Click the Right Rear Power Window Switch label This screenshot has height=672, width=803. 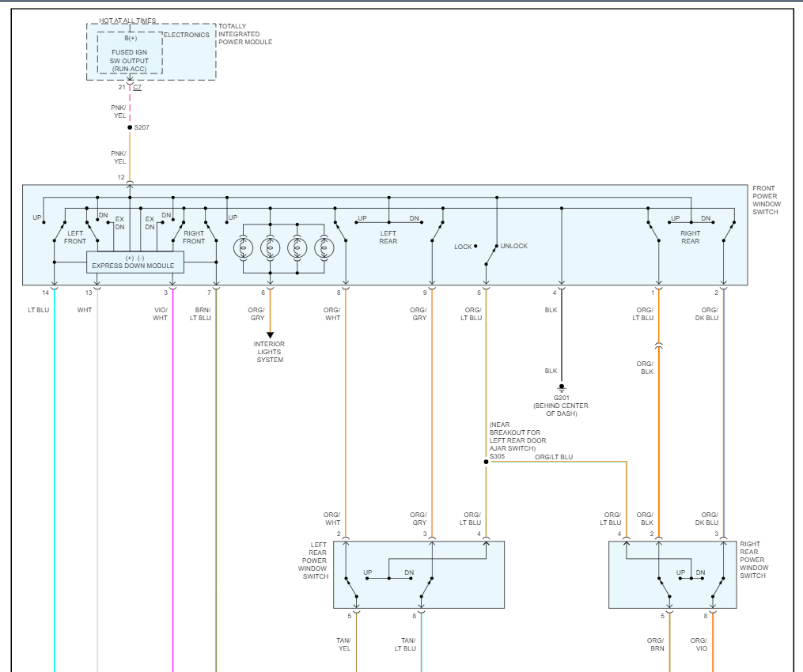(754, 560)
